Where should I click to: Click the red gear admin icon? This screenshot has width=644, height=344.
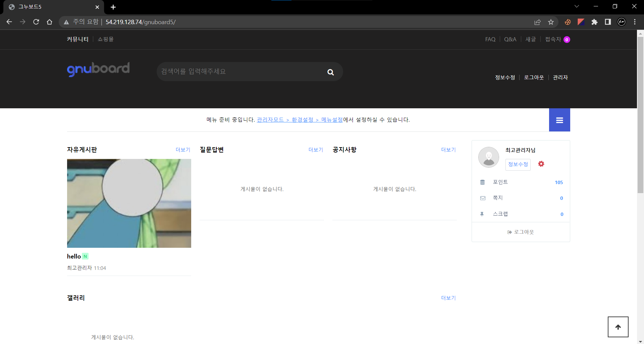(541, 164)
